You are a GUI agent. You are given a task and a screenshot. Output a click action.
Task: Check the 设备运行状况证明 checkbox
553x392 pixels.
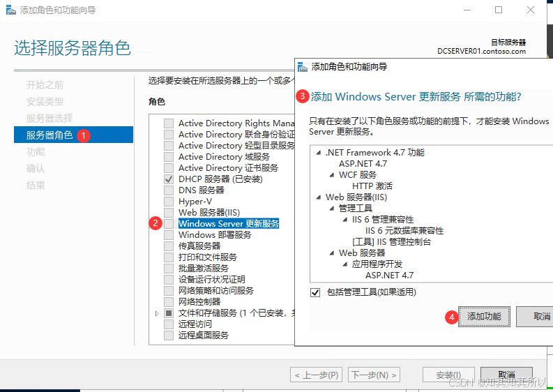(x=169, y=280)
